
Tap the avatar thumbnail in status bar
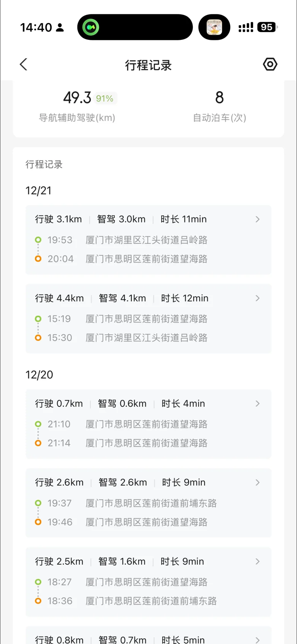click(214, 27)
